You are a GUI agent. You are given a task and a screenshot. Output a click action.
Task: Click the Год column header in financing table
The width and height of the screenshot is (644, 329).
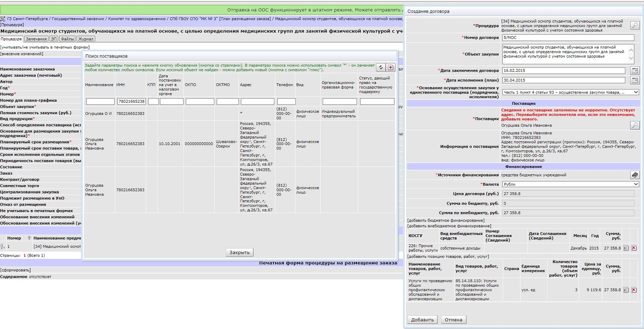click(x=595, y=236)
